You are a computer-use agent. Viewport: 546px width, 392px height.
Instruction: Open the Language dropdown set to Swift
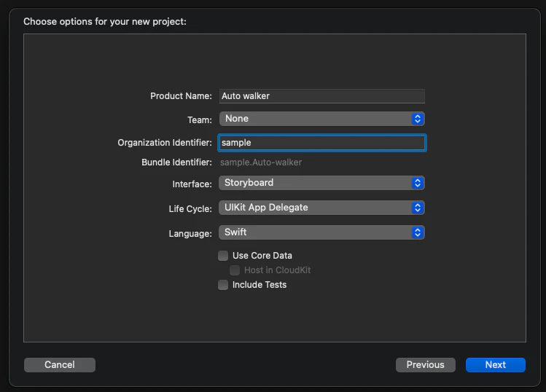click(321, 232)
